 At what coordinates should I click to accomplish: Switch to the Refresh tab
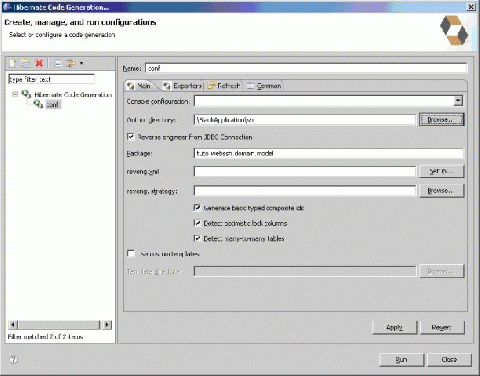[x=224, y=86]
